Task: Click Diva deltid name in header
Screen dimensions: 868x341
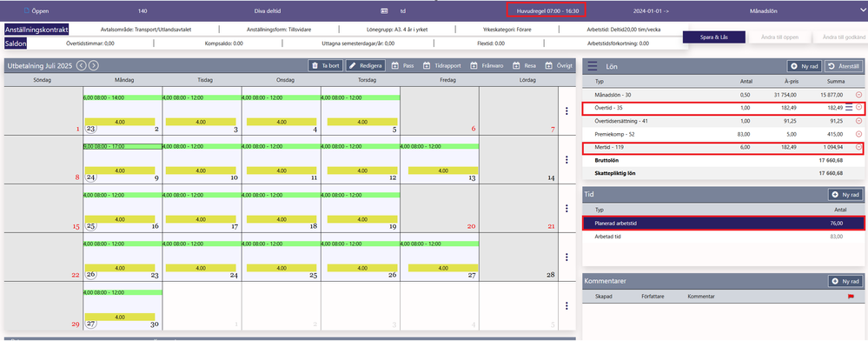Action: coord(268,11)
